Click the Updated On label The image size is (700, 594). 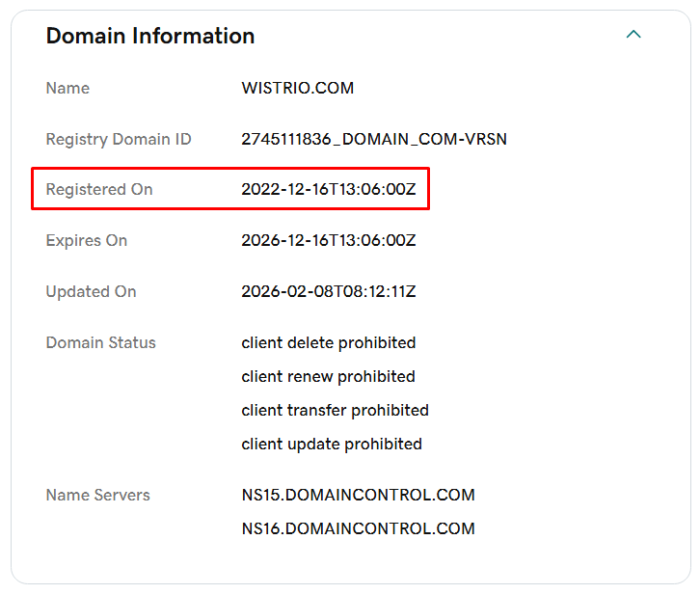91,292
